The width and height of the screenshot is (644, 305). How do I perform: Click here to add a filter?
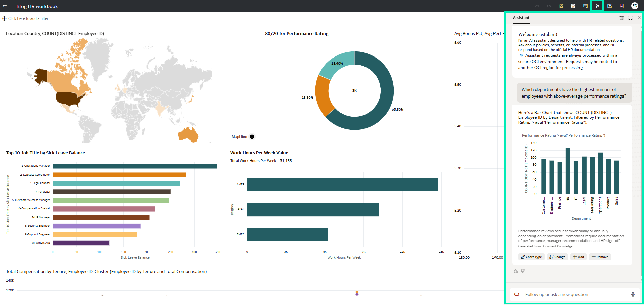pyautogui.click(x=26, y=18)
